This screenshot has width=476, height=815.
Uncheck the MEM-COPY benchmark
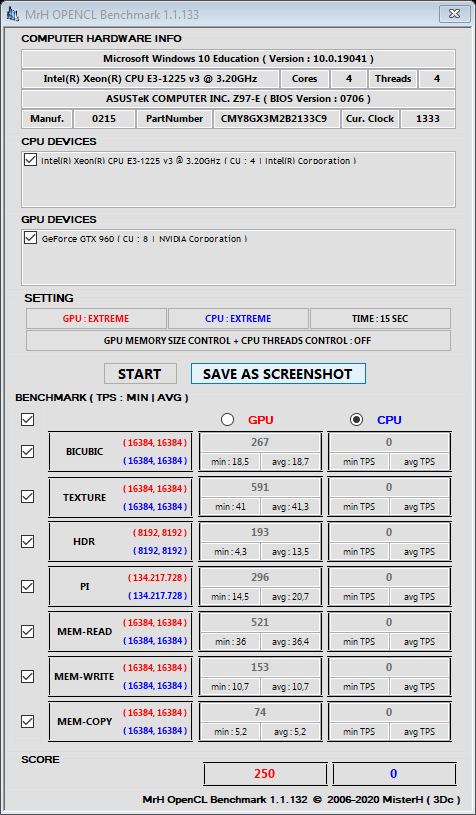pos(28,721)
